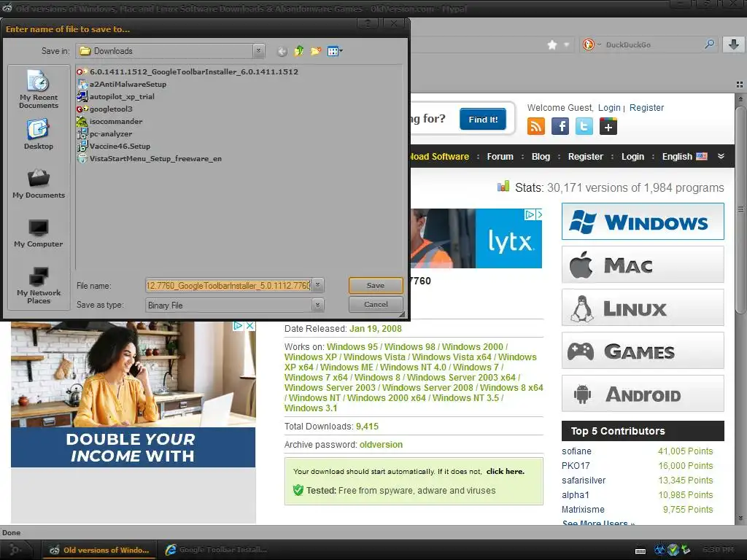Open My Documents in save dialog sidebar

click(x=39, y=184)
